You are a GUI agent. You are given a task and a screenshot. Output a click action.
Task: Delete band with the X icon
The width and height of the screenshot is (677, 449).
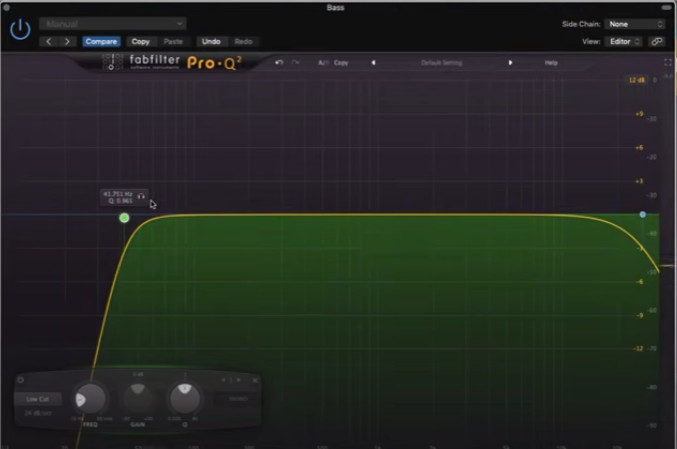pos(255,380)
